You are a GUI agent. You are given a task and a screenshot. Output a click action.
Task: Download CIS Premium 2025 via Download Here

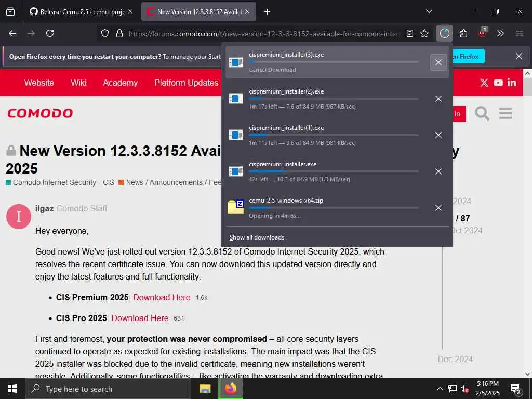(162, 297)
